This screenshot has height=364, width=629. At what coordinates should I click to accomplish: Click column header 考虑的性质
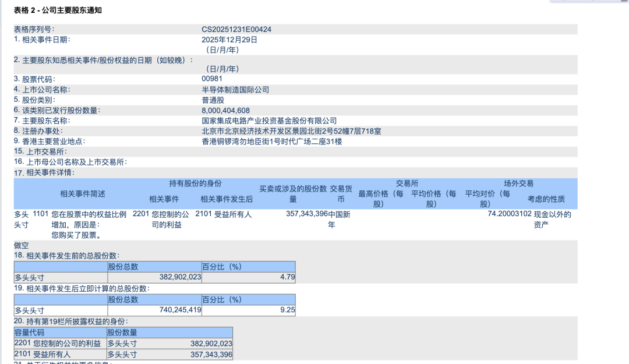pos(546,199)
